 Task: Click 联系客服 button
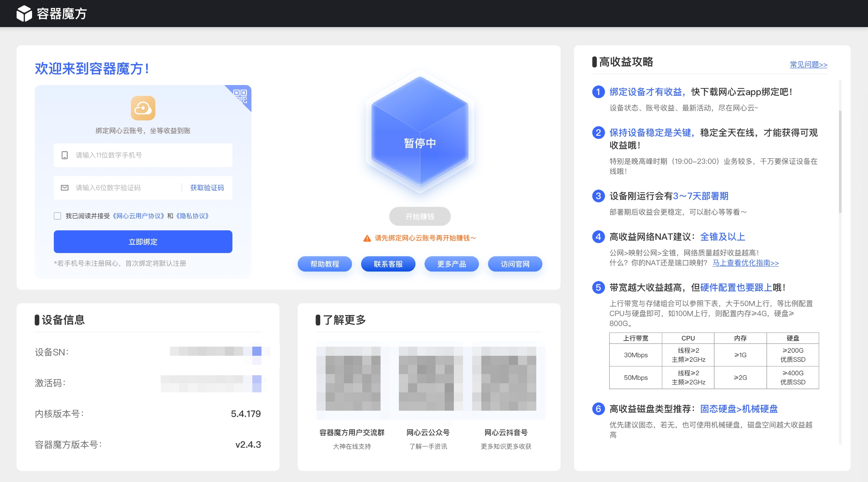[x=388, y=264]
